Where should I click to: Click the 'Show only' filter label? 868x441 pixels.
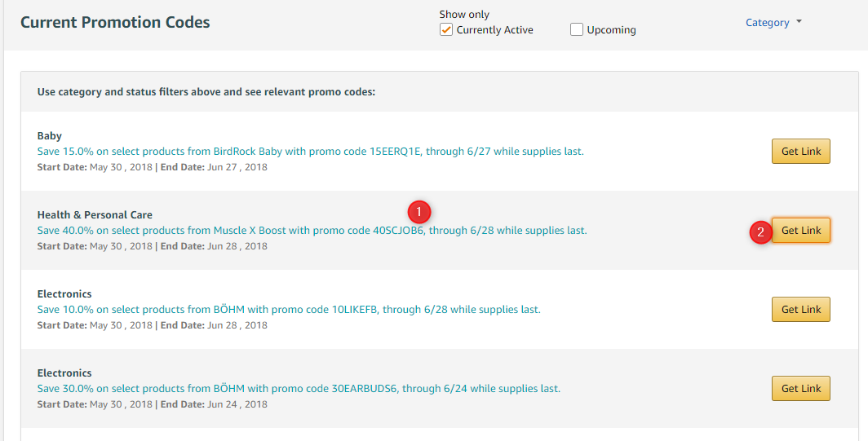click(x=464, y=15)
